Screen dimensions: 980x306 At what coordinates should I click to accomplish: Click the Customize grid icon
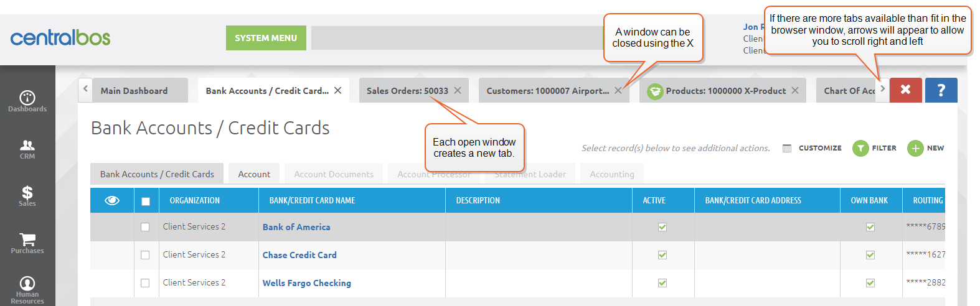[787, 149]
